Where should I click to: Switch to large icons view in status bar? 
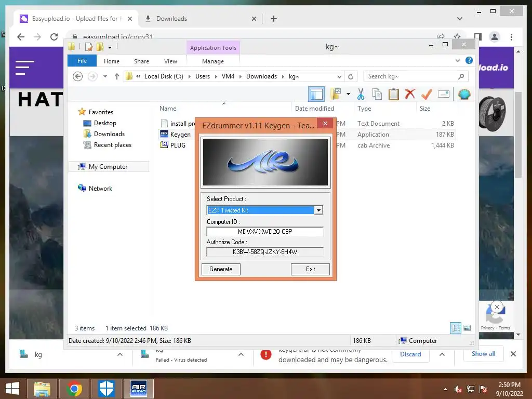(467, 328)
